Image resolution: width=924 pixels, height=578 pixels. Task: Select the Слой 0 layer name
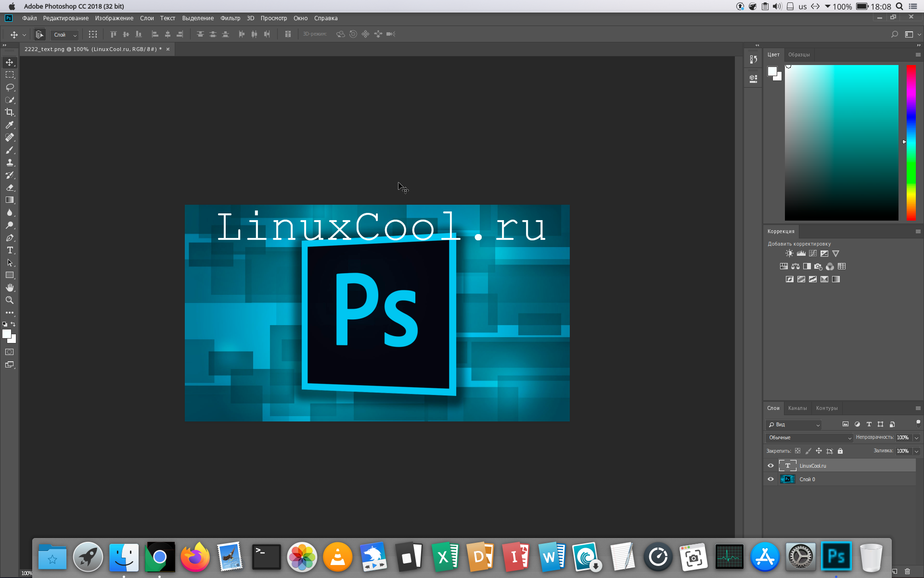pos(807,479)
